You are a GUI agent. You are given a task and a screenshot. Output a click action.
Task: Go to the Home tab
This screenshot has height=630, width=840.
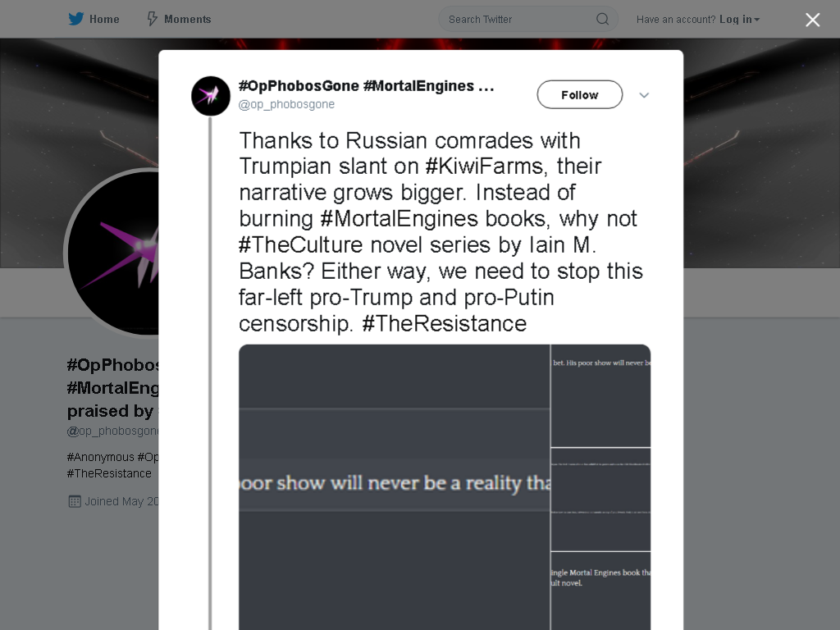pyautogui.click(x=94, y=19)
